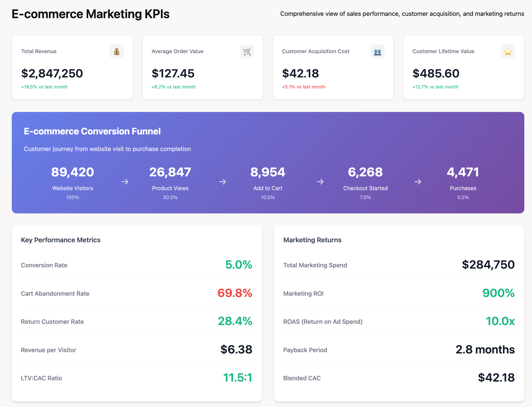Click the ROAS value showing 10.0x
532x407 pixels.
500,321
